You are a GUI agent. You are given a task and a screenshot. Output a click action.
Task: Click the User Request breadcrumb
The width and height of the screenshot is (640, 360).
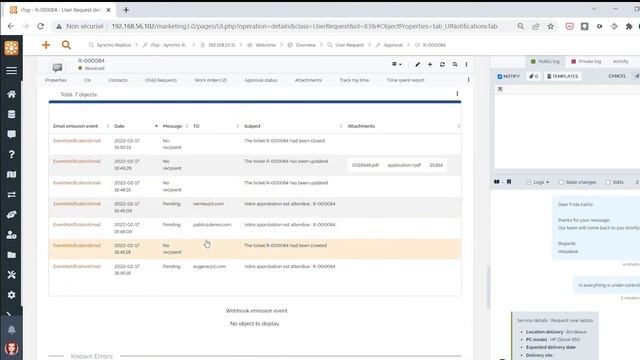click(349, 45)
